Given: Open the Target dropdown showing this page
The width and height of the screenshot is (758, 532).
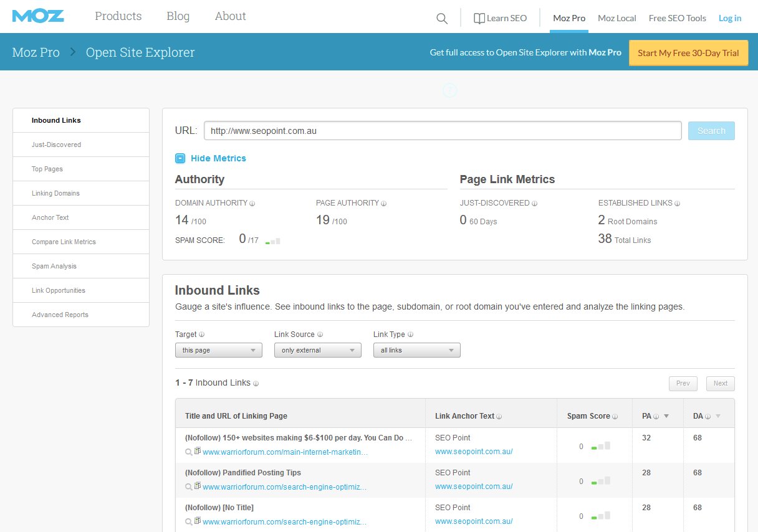Looking at the screenshot, I should pos(219,350).
